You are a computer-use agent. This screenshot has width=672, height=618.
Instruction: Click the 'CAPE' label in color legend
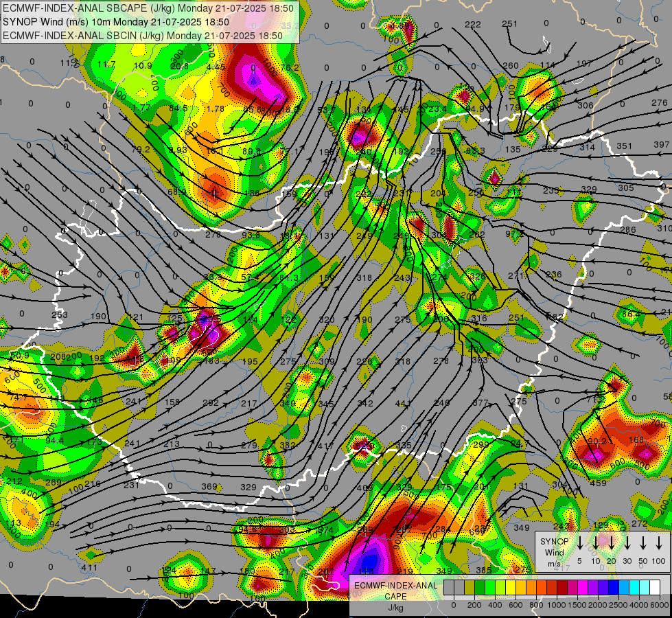pyautogui.click(x=395, y=597)
